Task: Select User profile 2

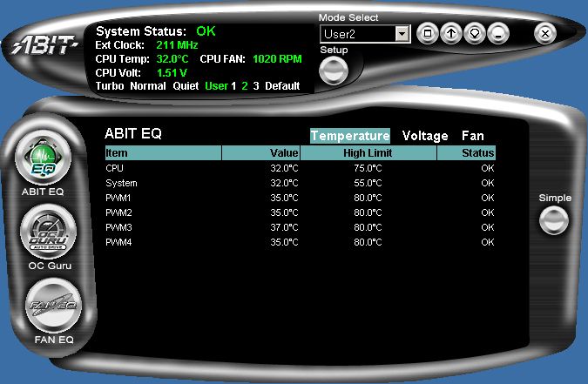Action: (245, 86)
